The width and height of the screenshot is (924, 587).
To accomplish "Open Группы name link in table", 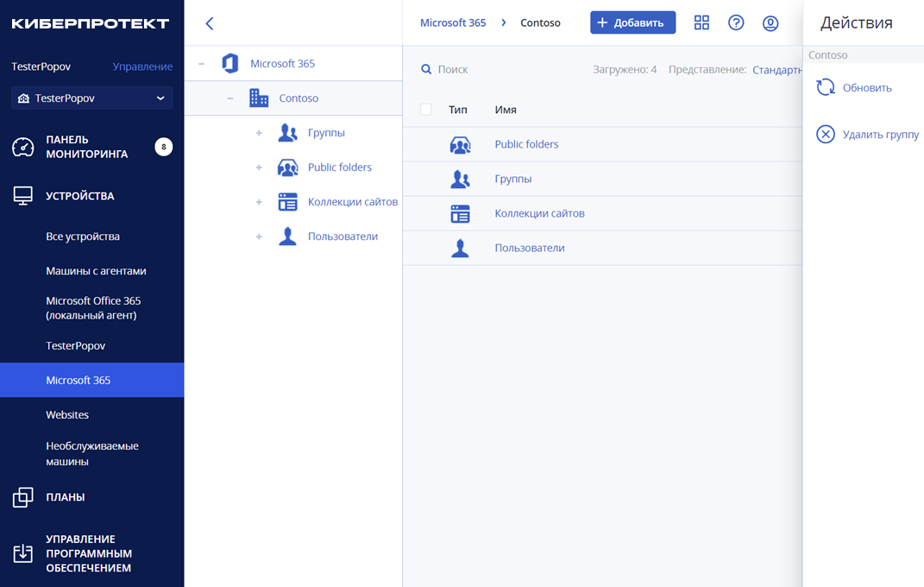I will point(512,180).
